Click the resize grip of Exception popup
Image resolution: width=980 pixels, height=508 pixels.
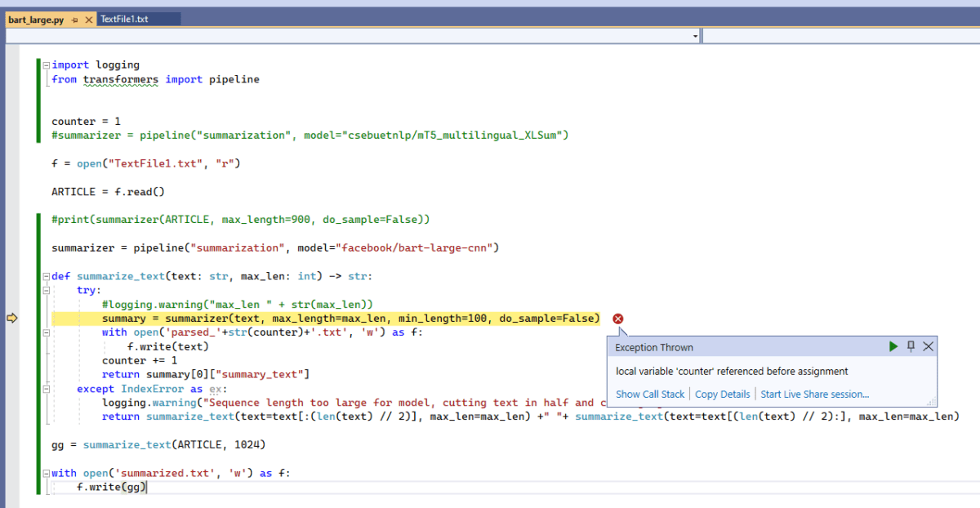pyautogui.click(x=932, y=402)
